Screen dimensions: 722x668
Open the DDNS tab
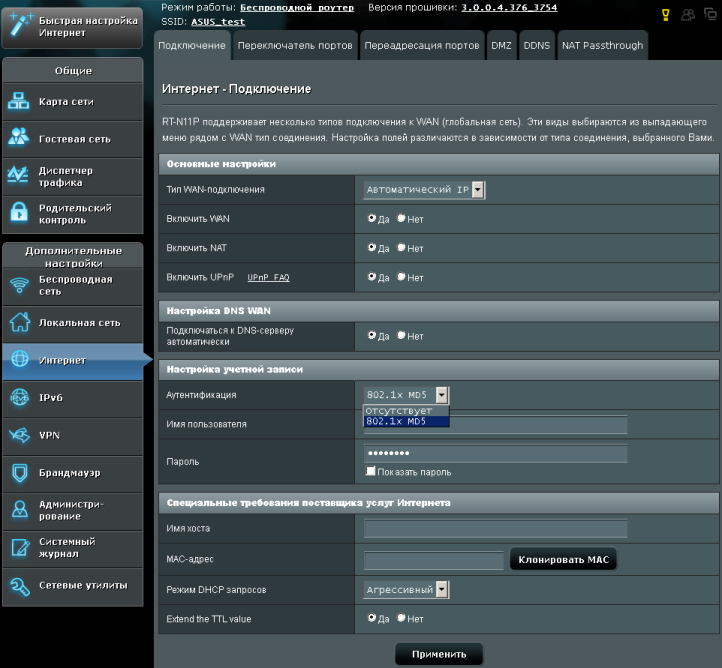coord(536,46)
